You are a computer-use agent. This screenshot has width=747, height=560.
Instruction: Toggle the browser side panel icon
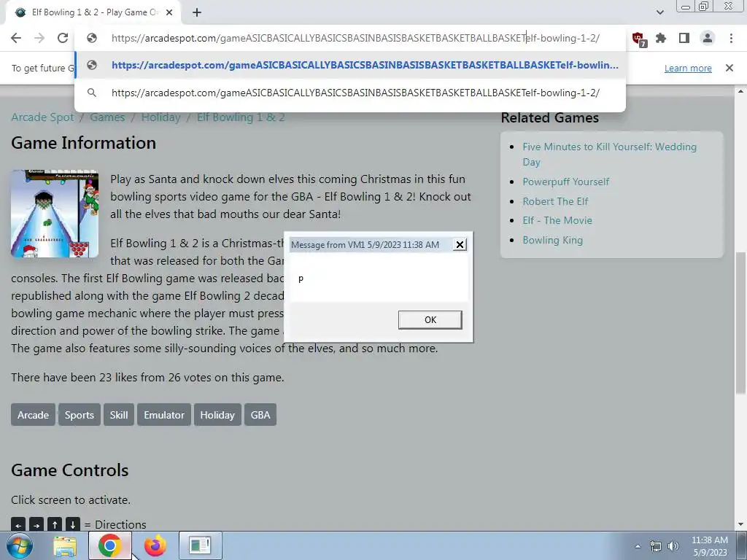coord(684,38)
